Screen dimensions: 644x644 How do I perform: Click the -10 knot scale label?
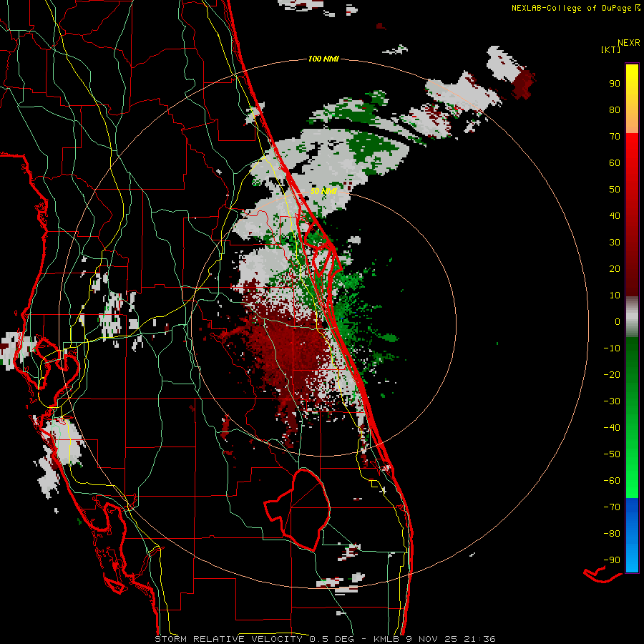coord(612,348)
